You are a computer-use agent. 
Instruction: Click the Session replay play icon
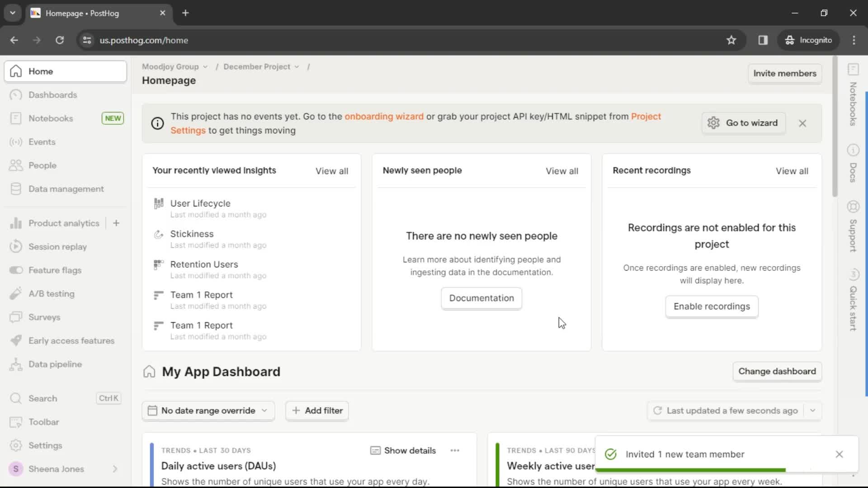[x=16, y=247]
